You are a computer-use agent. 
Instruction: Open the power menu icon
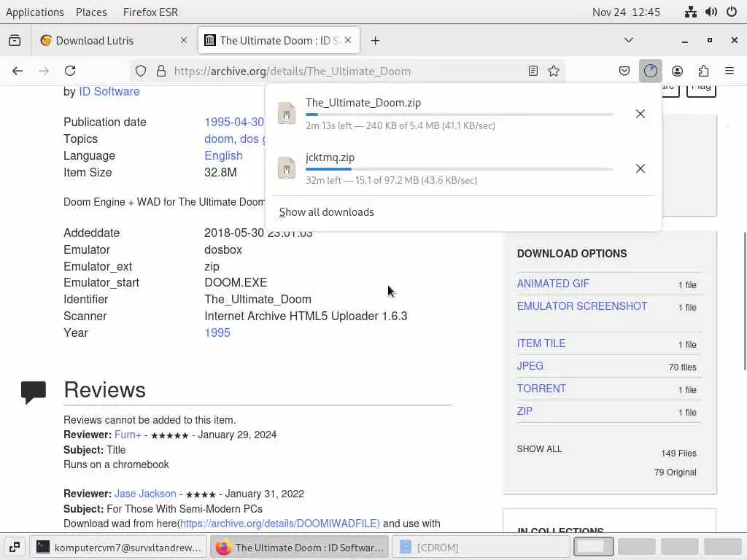(x=732, y=12)
